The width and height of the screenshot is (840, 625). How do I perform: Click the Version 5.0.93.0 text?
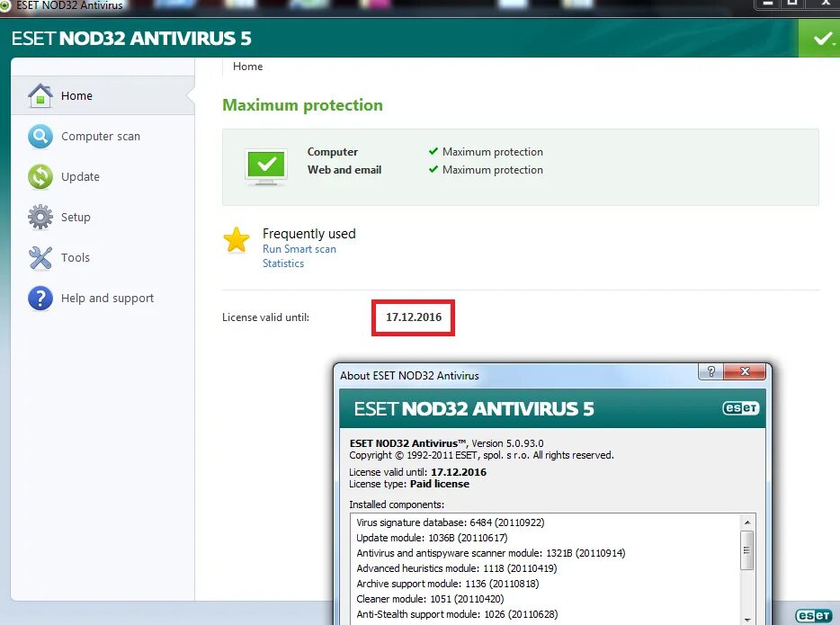(507, 443)
